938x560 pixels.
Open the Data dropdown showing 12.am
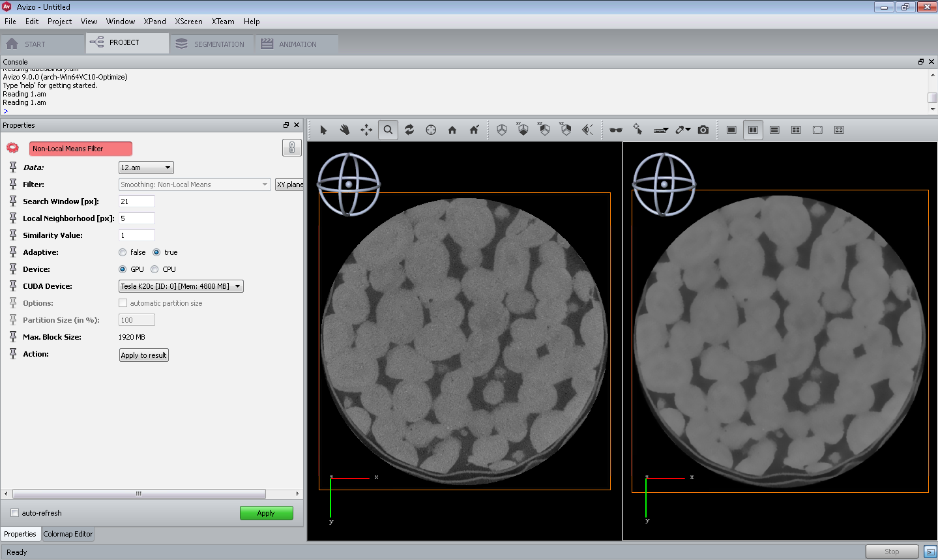146,168
